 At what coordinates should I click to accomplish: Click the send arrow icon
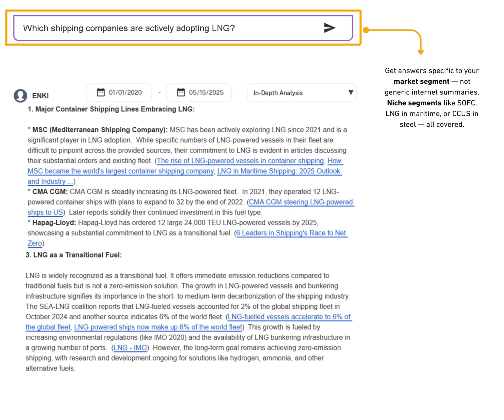click(x=329, y=28)
